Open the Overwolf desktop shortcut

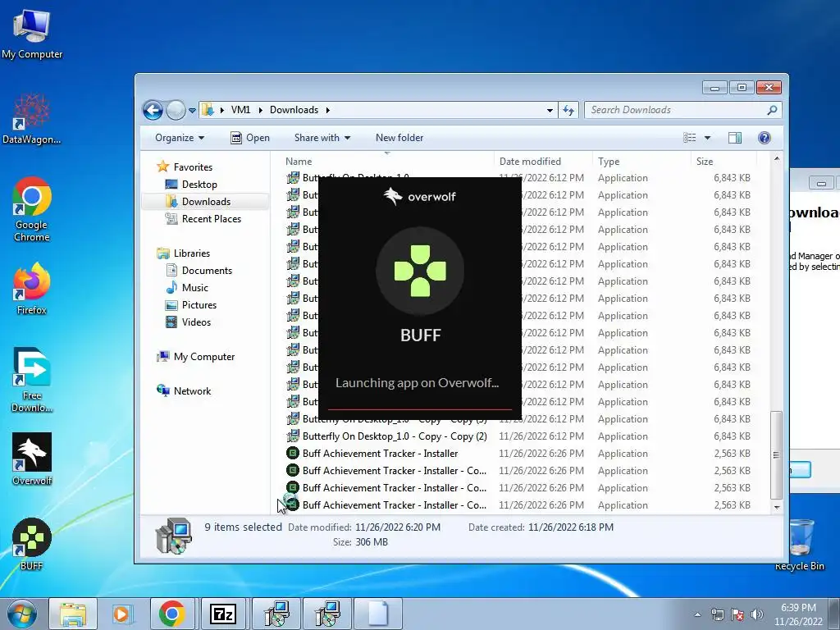32,459
